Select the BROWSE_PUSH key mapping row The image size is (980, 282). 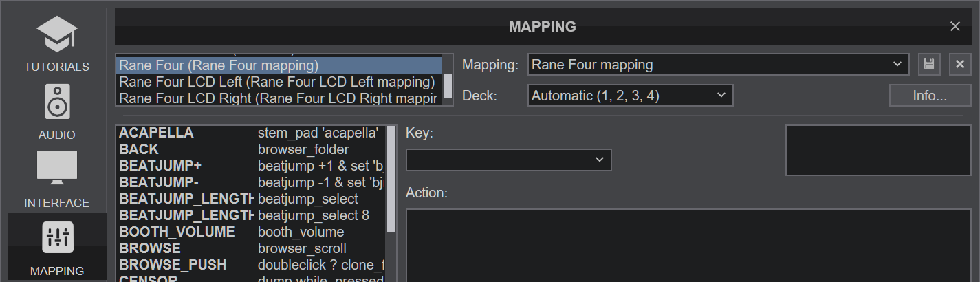[x=251, y=265]
